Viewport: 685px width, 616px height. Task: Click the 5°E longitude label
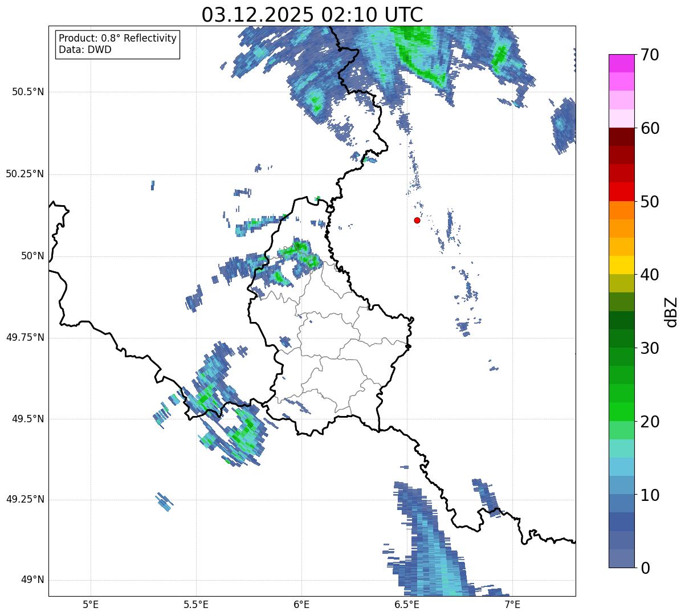(x=91, y=604)
